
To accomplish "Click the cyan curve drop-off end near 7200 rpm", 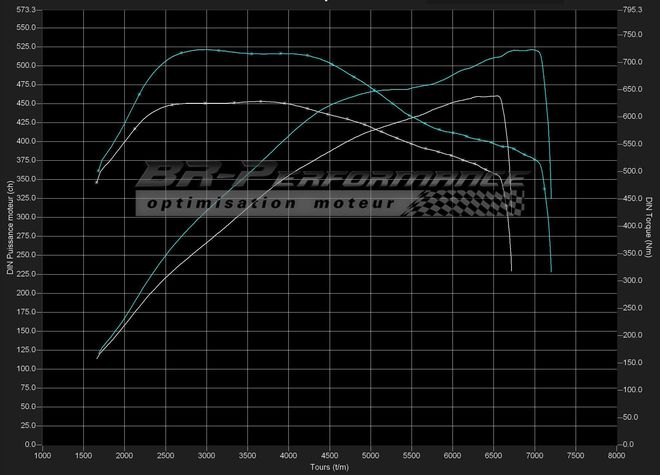I will pyautogui.click(x=551, y=271).
